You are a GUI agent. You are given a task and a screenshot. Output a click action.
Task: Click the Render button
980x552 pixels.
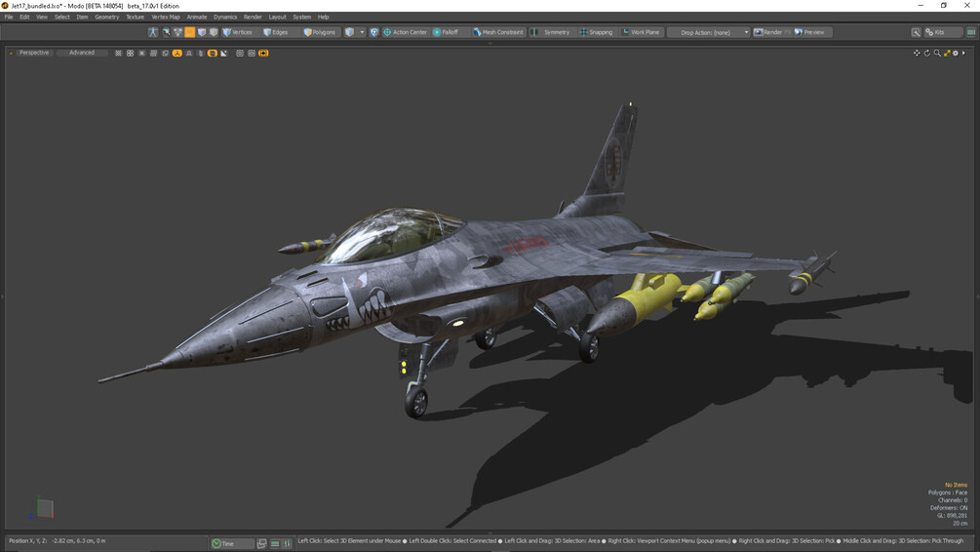click(768, 32)
